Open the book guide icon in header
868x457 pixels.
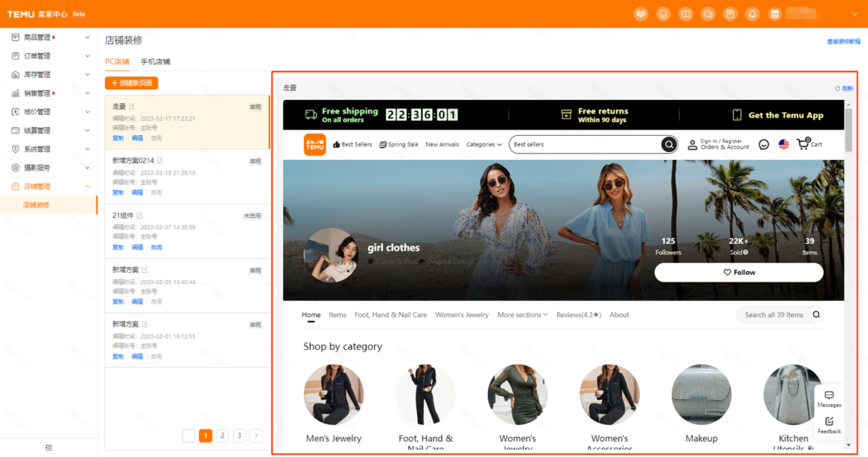[x=686, y=14]
